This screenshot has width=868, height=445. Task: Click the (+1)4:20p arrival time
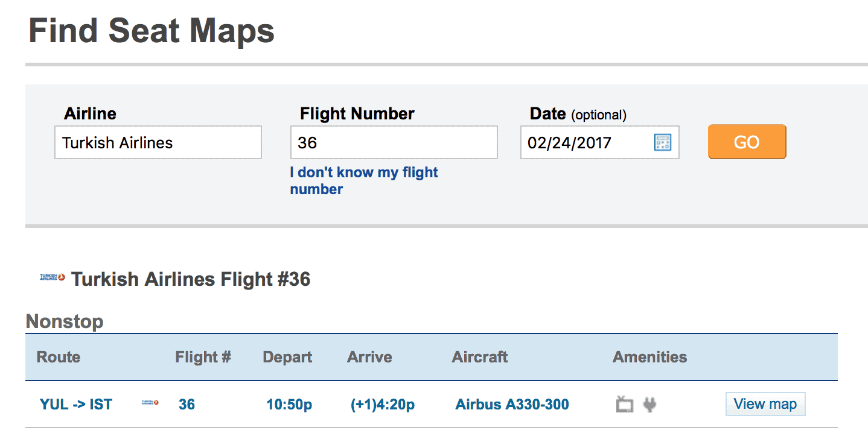(x=383, y=404)
